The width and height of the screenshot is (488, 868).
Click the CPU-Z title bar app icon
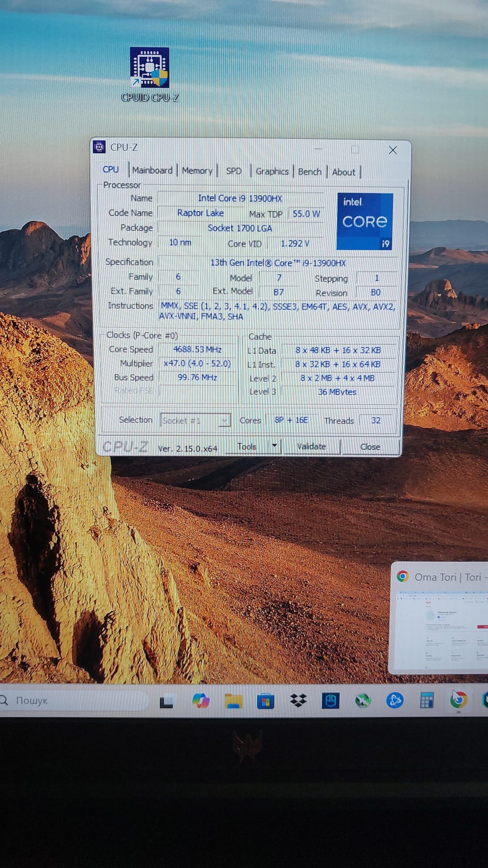point(100,147)
